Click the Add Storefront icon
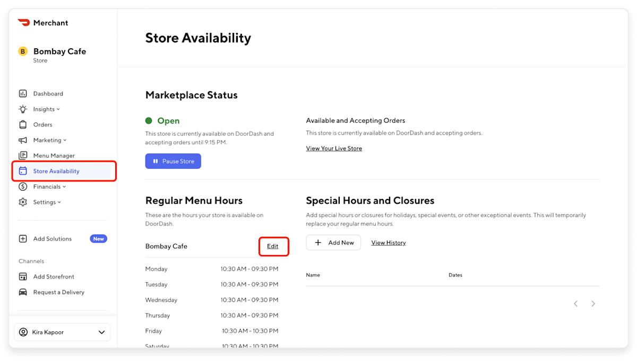The height and width of the screenshot is (364, 637). pos(23,276)
